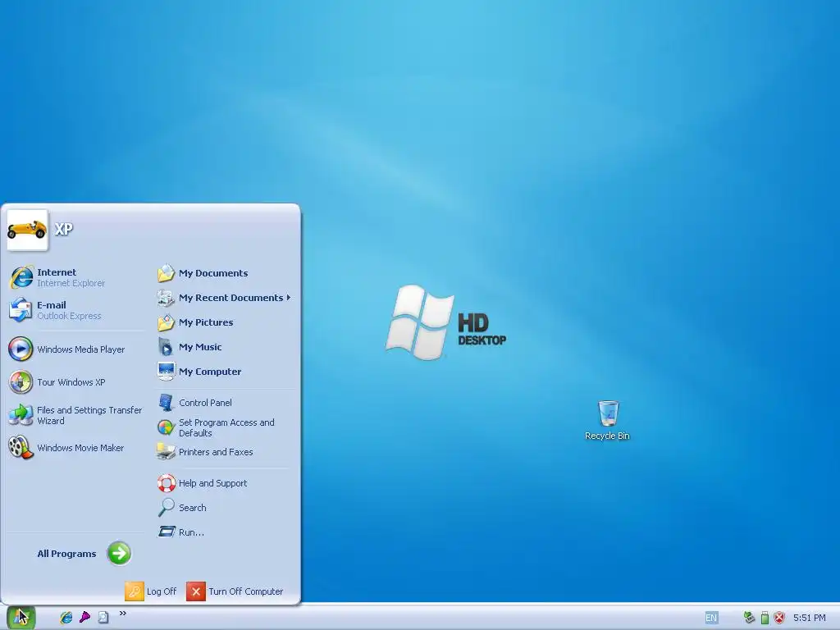Click red security shield tray icon
The height and width of the screenshot is (630, 840).
(x=779, y=618)
